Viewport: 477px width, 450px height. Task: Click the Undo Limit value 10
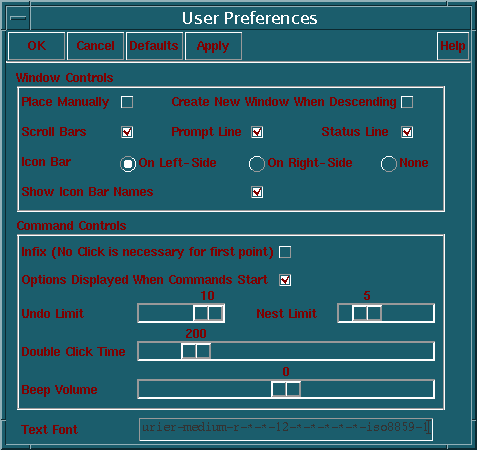208,296
